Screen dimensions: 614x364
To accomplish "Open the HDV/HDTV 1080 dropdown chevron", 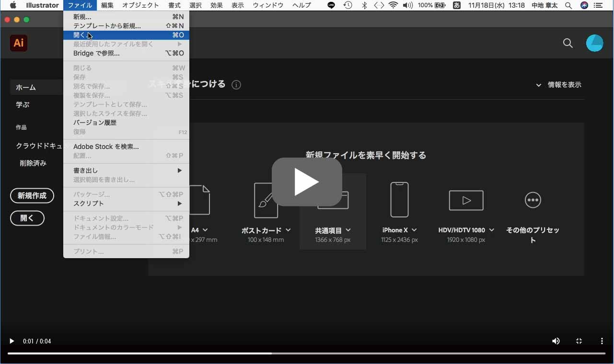I will point(491,230).
